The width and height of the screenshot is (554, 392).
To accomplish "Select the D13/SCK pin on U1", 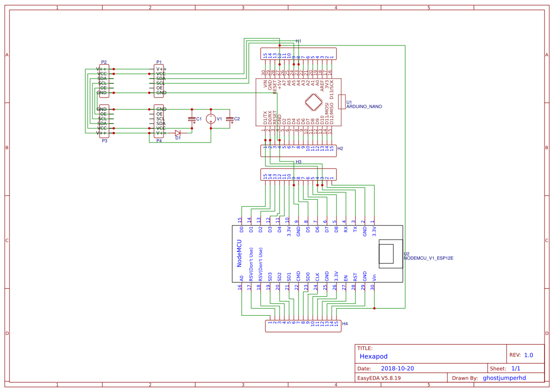I will (332, 89).
